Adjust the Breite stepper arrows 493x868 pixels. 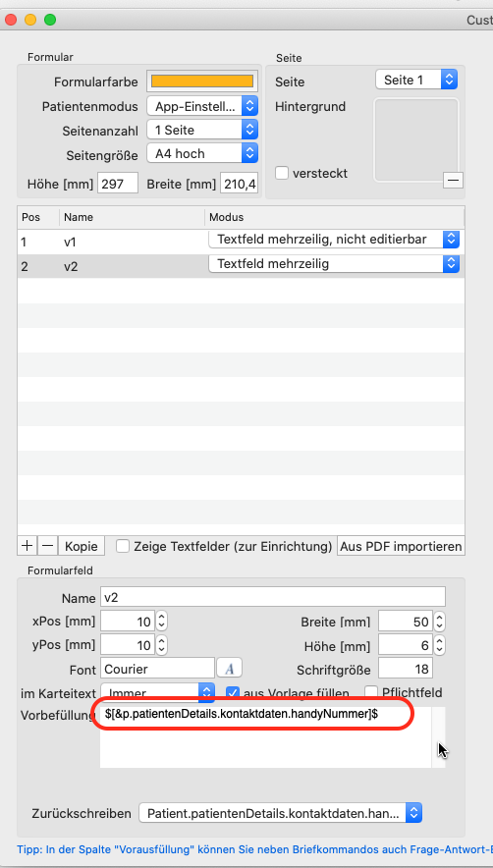[x=439, y=622]
